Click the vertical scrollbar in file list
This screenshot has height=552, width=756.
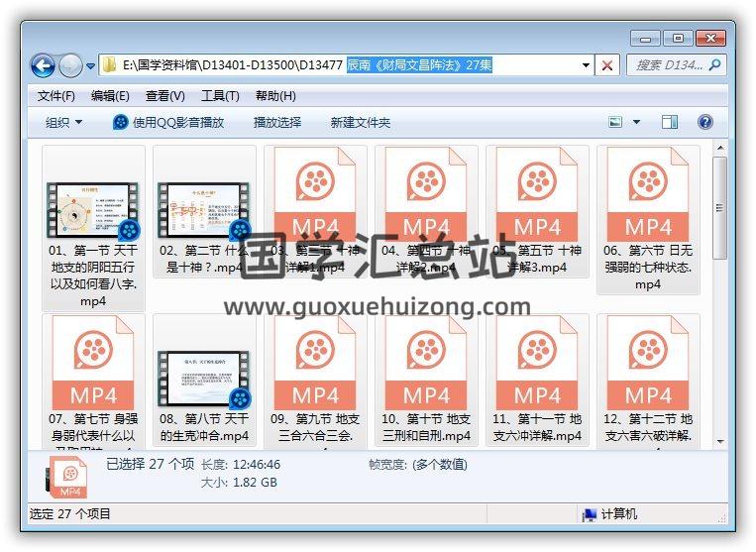pyautogui.click(x=719, y=297)
